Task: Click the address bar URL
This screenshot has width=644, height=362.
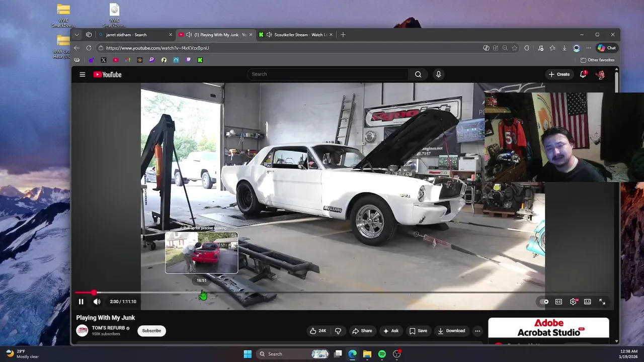Action: tap(157, 48)
